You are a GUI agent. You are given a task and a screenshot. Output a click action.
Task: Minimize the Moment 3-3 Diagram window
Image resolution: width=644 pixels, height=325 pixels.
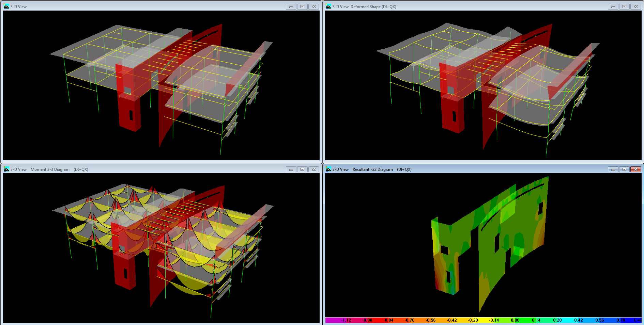pos(291,169)
